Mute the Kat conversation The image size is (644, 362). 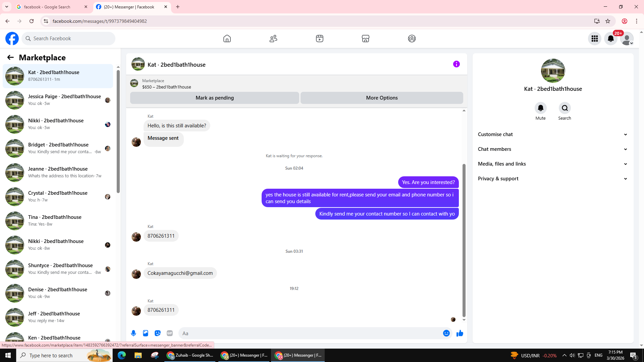540,108
